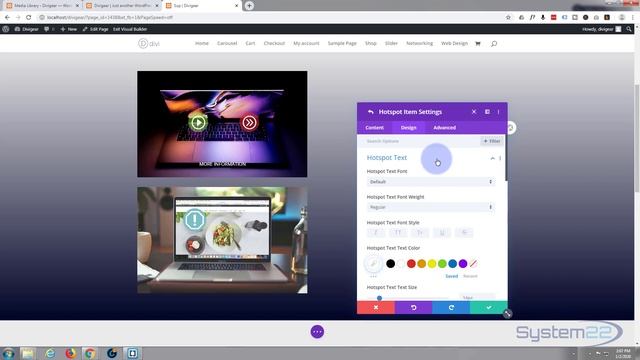Open the Hotspot Text Font dropdown

[x=431, y=182]
